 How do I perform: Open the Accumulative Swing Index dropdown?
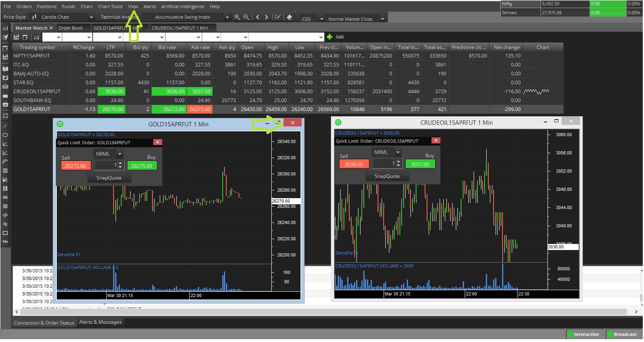pos(227,17)
